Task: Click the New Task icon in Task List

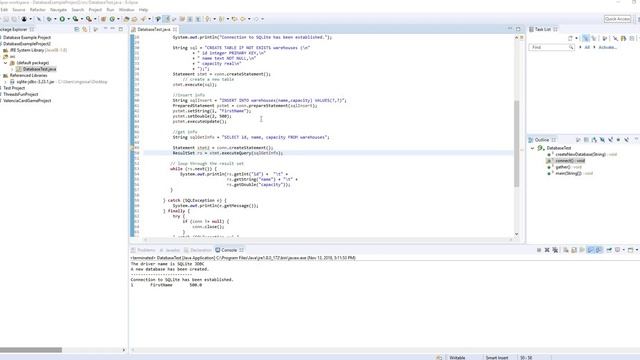Action: click(570, 38)
